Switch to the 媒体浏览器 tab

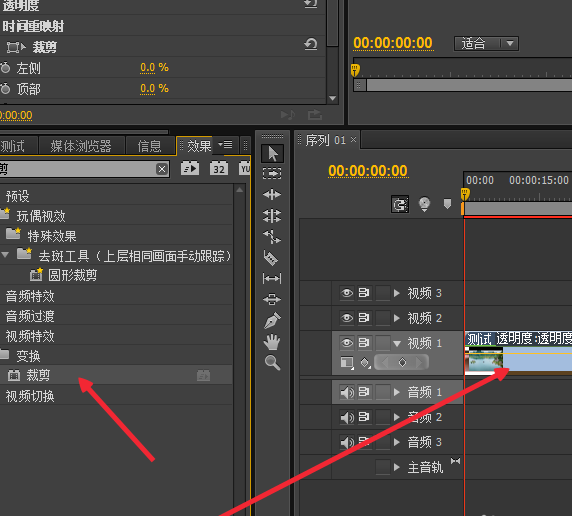point(81,146)
